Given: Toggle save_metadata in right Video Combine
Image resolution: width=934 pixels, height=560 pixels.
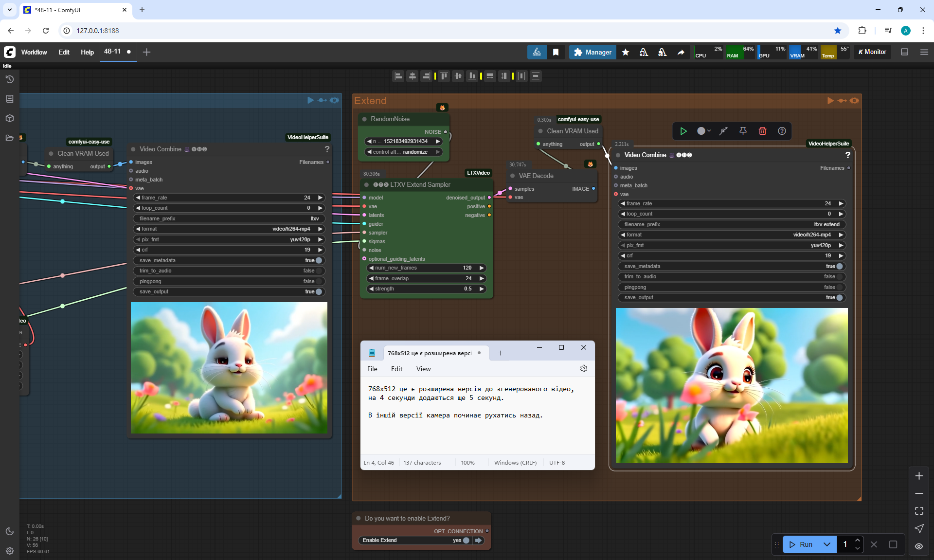Looking at the screenshot, I should click(839, 266).
